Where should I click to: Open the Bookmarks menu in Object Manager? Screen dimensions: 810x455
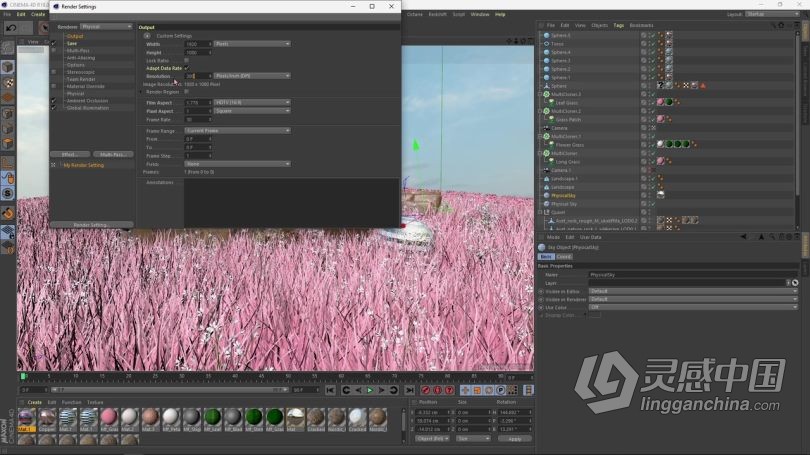tap(641, 25)
